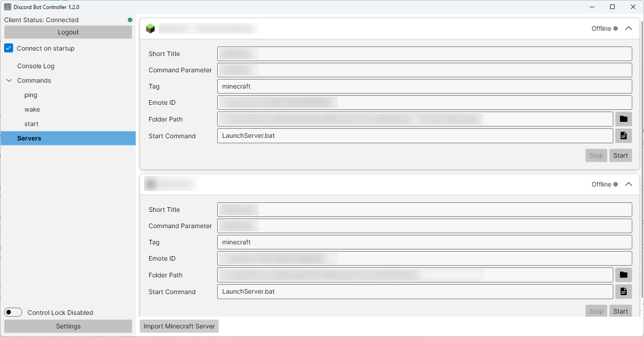Click second server's Emote ID field

click(x=425, y=258)
